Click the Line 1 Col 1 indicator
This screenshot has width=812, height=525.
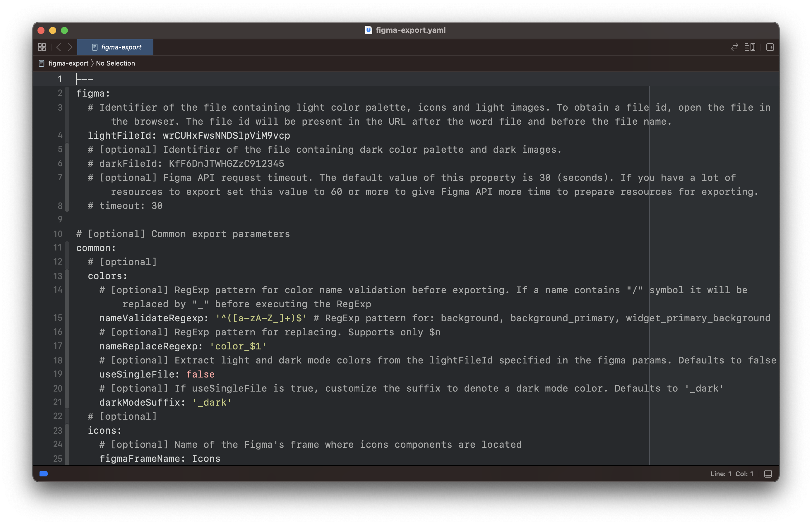pyautogui.click(x=731, y=474)
